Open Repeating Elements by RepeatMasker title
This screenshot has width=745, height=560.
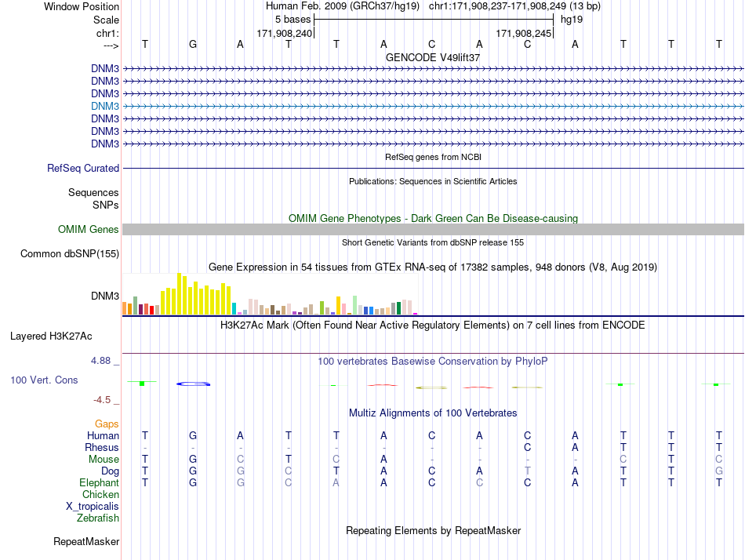[x=433, y=530]
